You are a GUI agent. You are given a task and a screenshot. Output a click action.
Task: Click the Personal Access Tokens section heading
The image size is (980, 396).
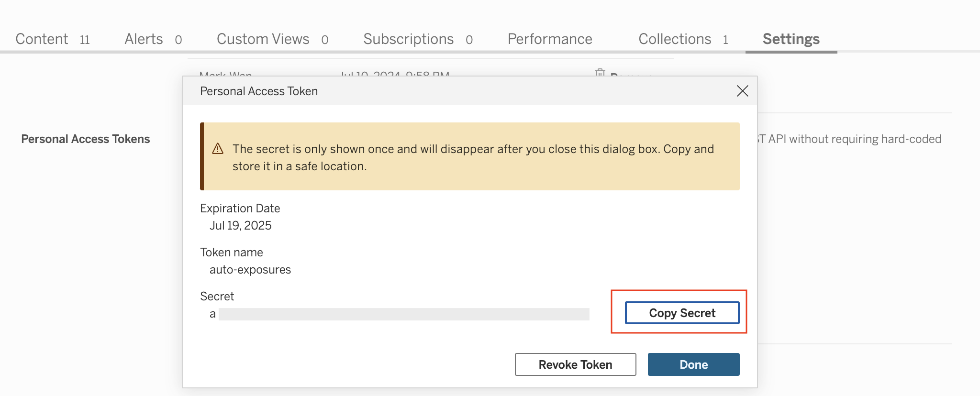tap(86, 139)
